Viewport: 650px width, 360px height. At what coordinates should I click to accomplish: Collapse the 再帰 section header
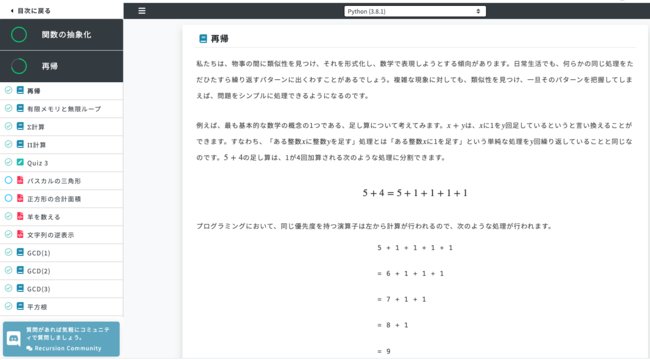(61, 66)
